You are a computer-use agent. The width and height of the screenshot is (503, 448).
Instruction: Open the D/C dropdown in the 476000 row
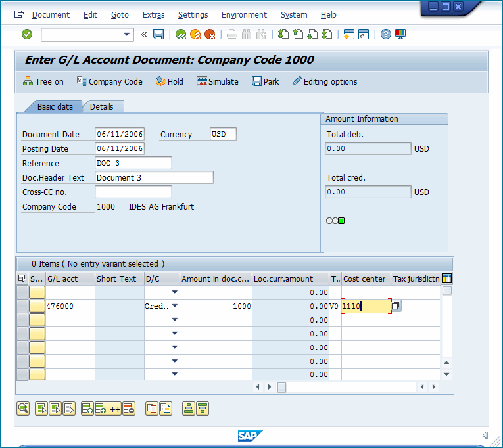(174, 306)
